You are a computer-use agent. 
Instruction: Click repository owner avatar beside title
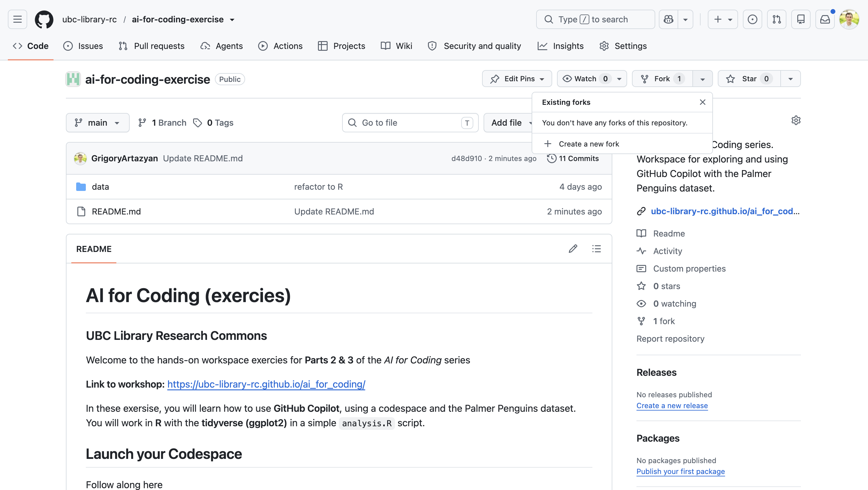pyautogui.click(x=73, y=79)
